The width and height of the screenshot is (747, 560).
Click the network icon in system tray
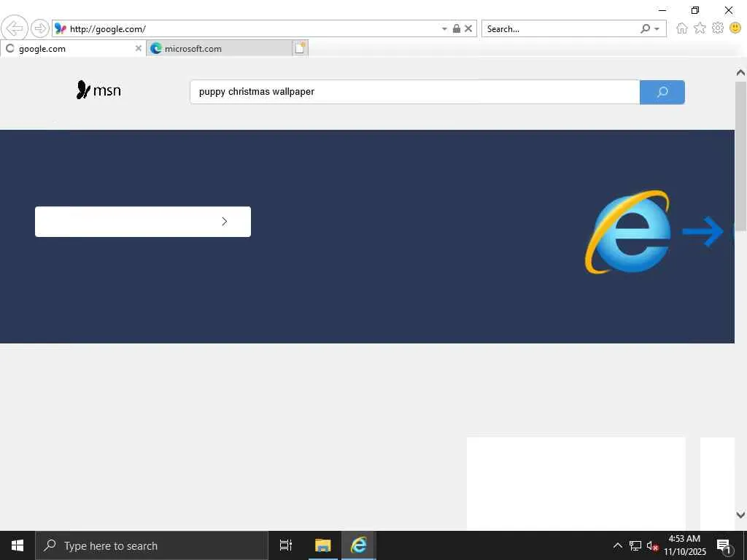pos(635,545)
